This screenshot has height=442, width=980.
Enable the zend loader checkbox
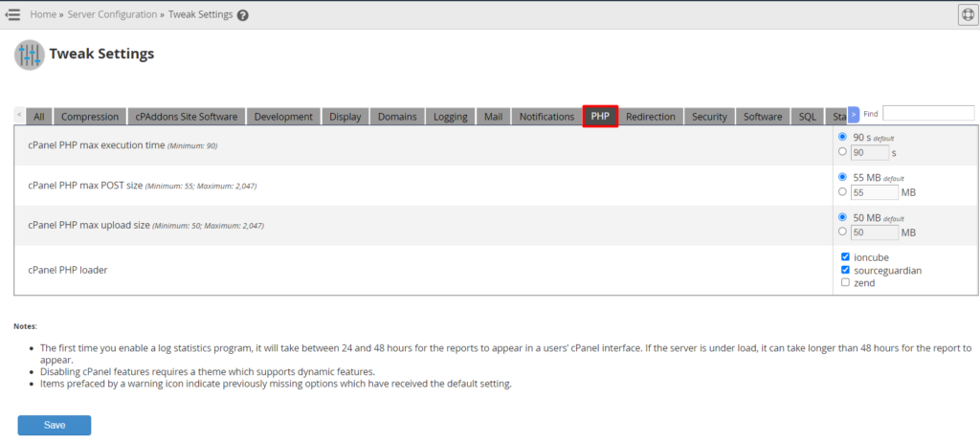846,282
